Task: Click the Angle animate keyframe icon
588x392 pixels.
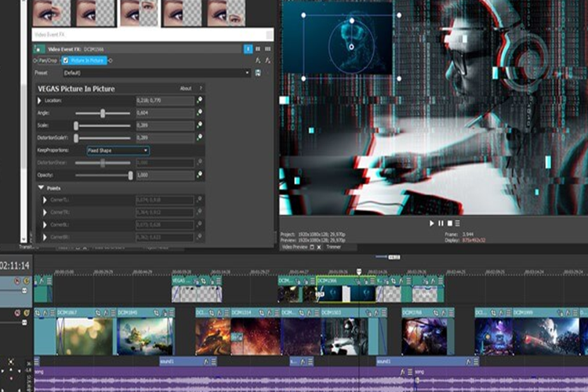Action: tap(199, 112)
